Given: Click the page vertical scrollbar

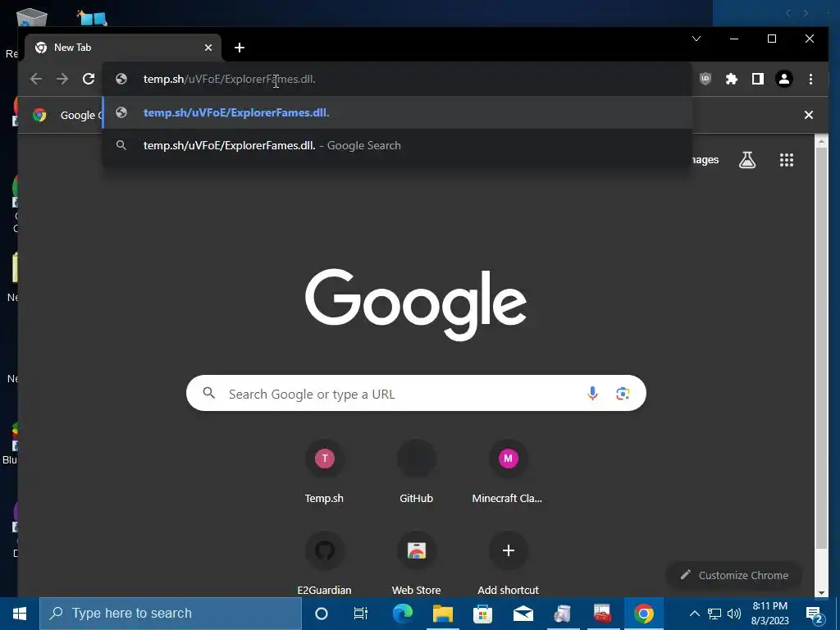Looking at the screenshot, I should click(820, 348).
